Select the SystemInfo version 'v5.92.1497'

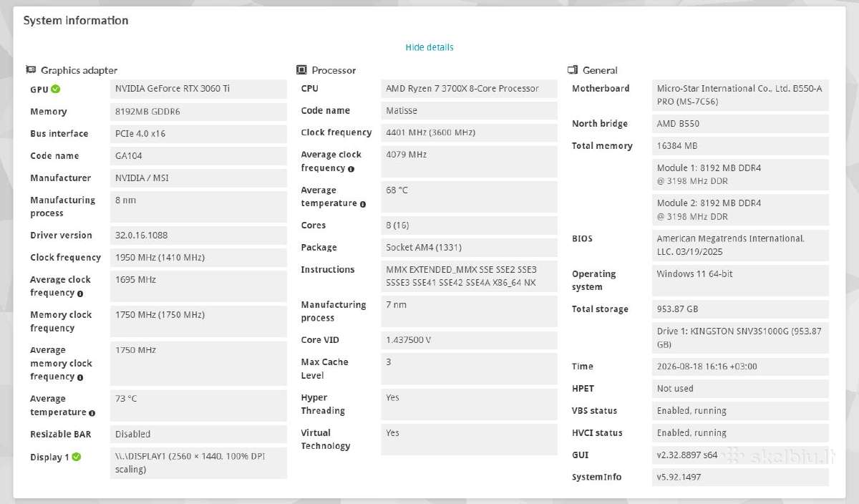click(740, 477)
